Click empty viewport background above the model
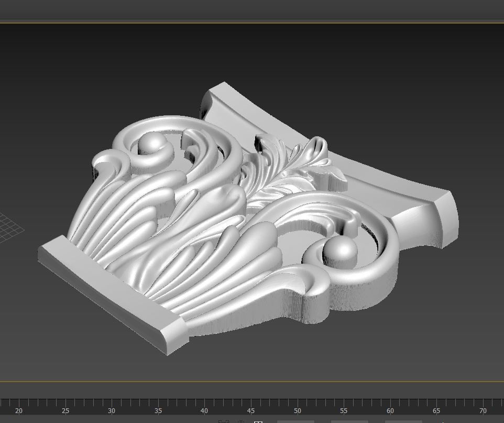Screen dimensions: 504x423 point(251,52)
